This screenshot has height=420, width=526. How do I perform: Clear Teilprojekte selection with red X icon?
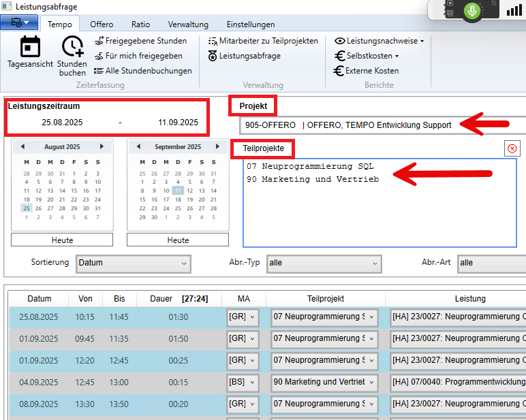point(512,148)
